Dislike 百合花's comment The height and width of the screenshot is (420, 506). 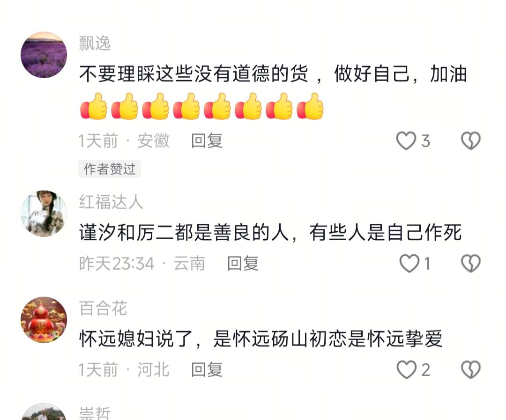click(x=471, y=370)
